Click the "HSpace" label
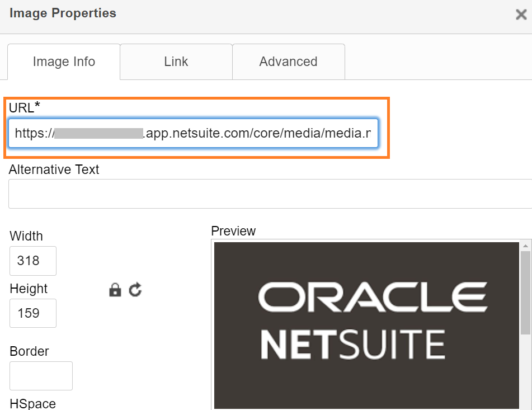Image resolution: width=532 pixels, height=410 pixels. pyautogui.click(x=32, y=403)
